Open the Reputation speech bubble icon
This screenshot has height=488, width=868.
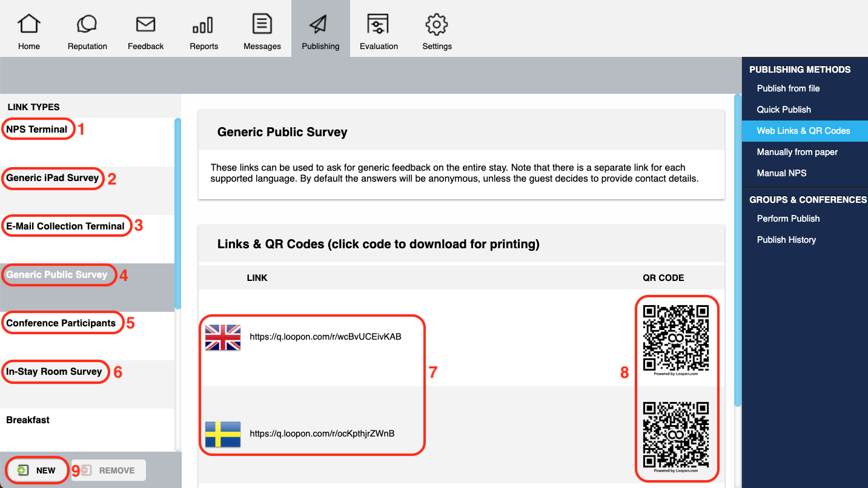(87, 25)
